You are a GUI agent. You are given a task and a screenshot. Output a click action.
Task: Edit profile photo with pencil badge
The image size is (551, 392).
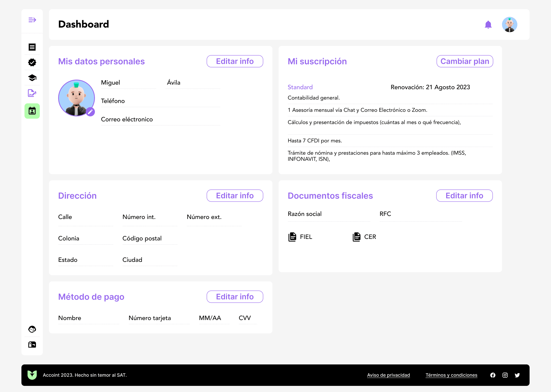90,112
